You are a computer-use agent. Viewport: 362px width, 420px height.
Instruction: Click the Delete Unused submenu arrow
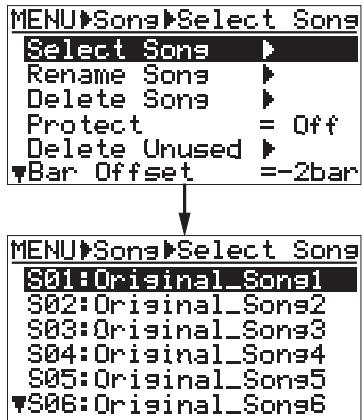pos(268,149)
